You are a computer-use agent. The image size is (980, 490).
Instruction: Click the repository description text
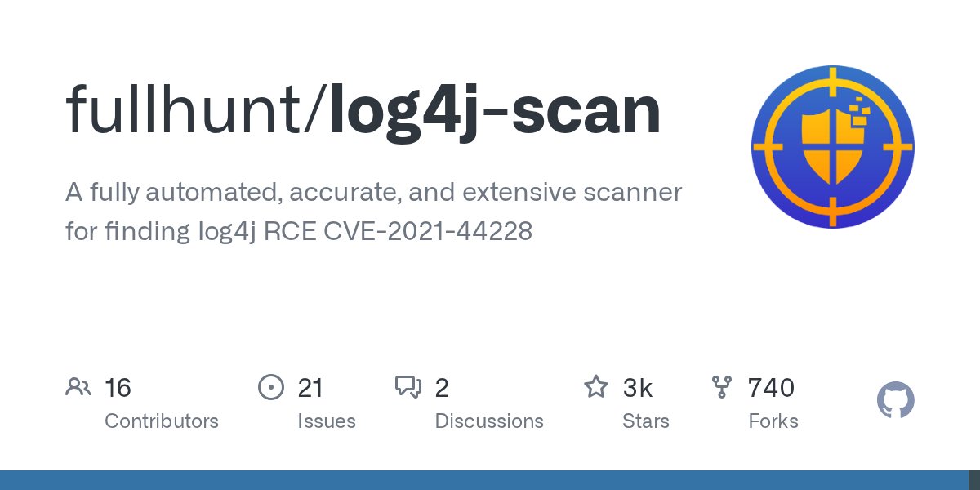pos(373,212)
